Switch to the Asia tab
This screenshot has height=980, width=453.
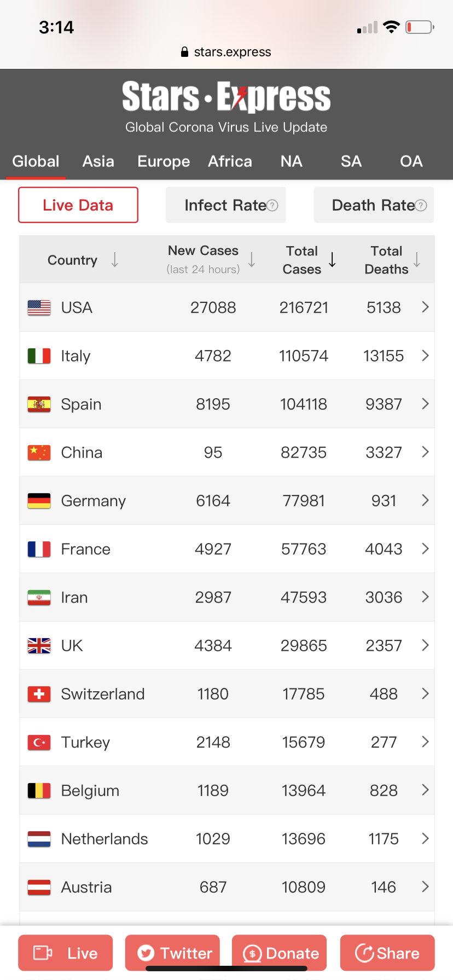[x=98, y=162]
